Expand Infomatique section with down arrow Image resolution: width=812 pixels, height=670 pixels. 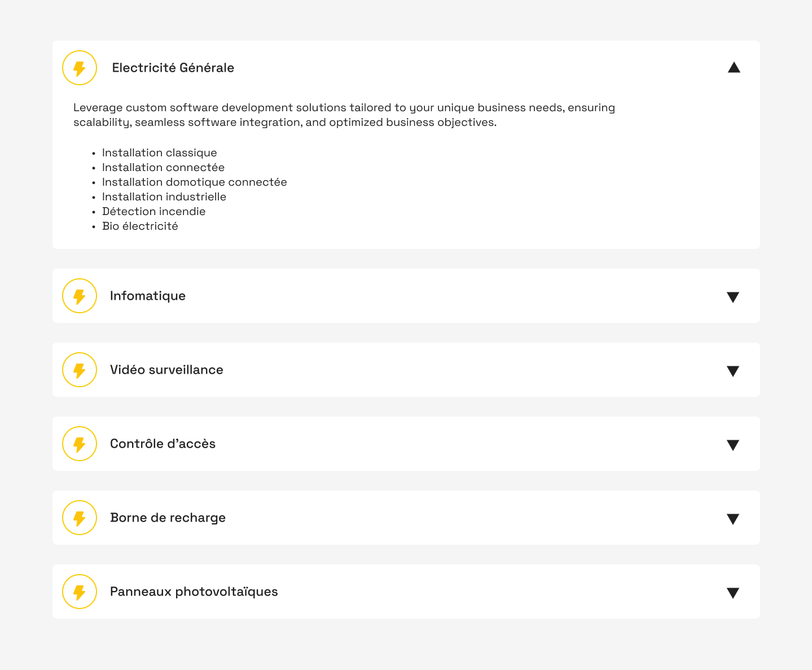(x=732, y=297)
